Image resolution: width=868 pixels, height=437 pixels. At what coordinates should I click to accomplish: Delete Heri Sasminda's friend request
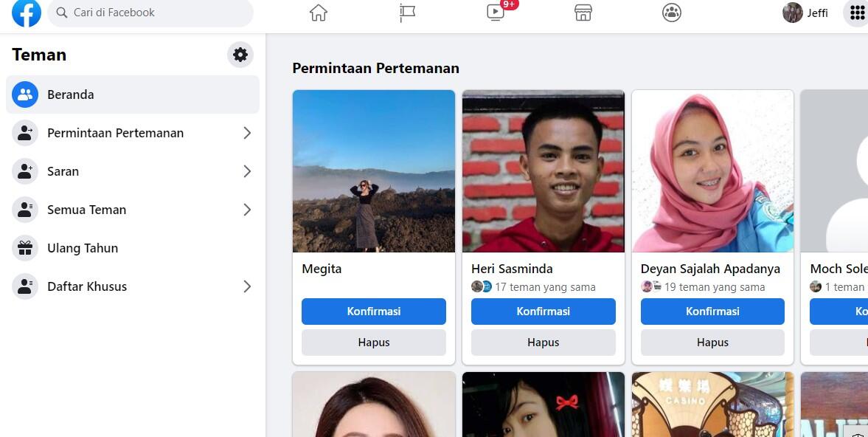coord(543,343)
